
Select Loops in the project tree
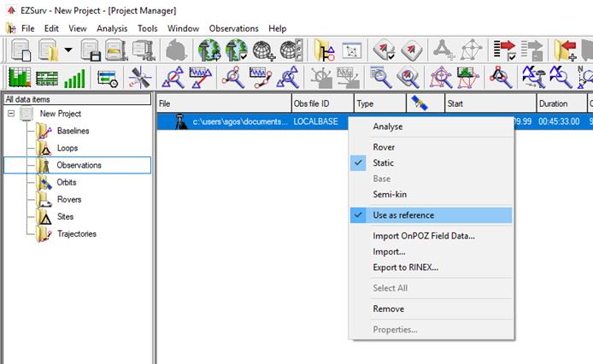click(68, 148)
